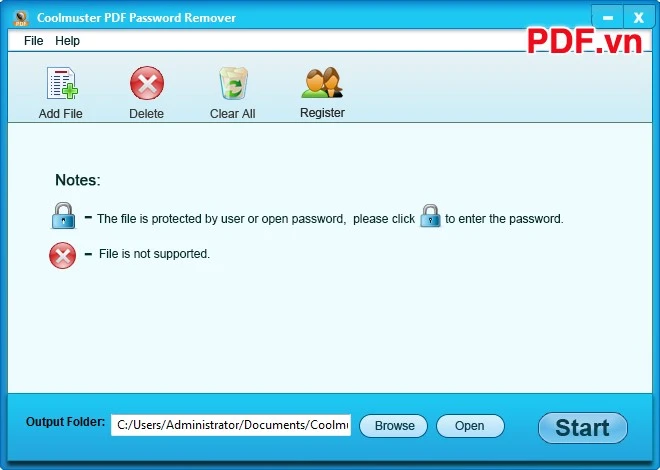Hit the Start button
This screenshot has height=470, width=660.
583,428
